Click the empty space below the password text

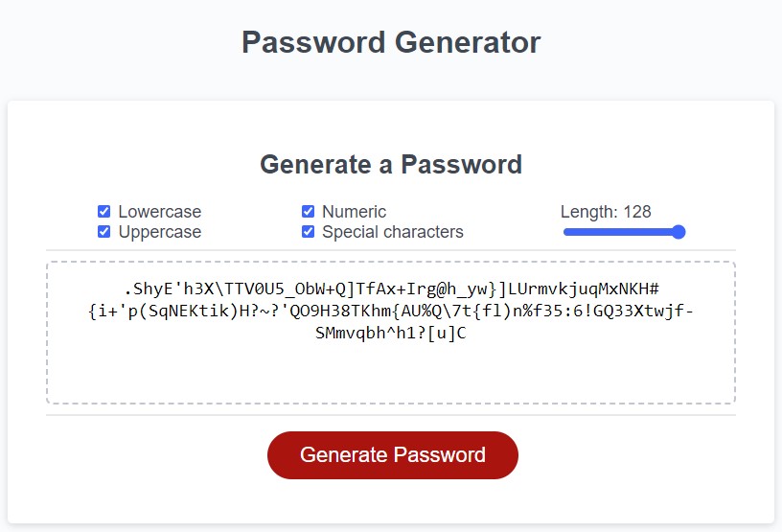click(390, 375)
